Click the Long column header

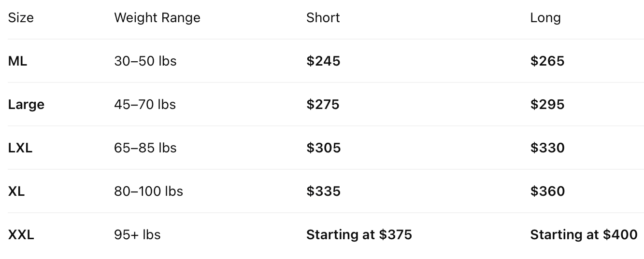click(x=545, y=18)
